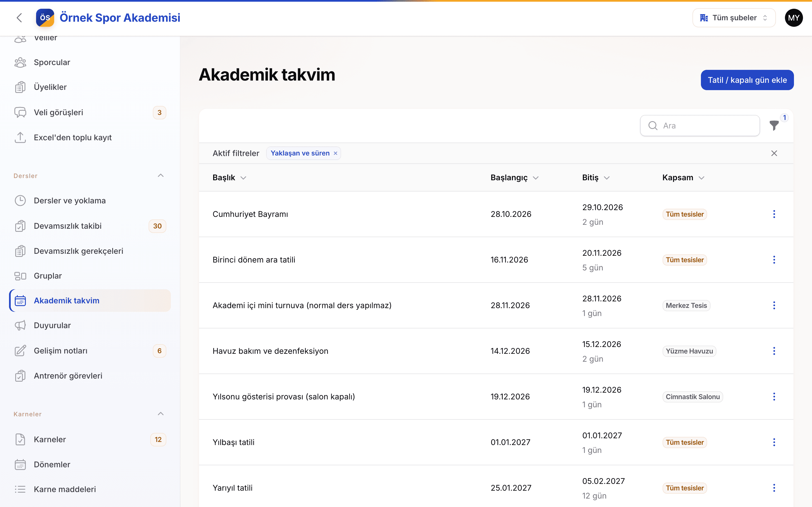Collapse the Dersler sidebar section
812x507 pixels.
click(161, 176)
